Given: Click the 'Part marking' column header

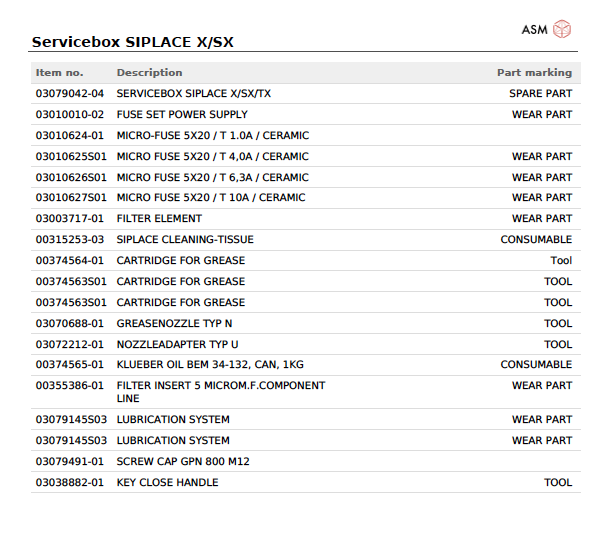Looking at the screenshot, I should click(534, 73).
